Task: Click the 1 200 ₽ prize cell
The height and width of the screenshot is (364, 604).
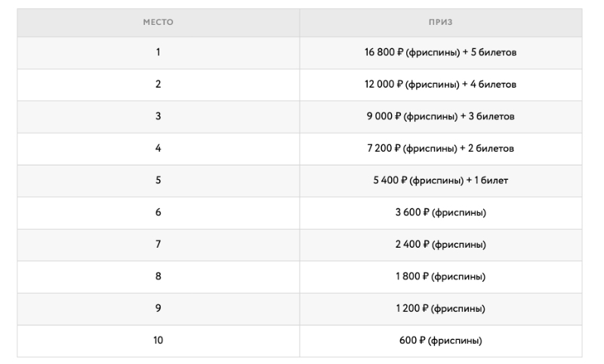Action: point(440,309)
